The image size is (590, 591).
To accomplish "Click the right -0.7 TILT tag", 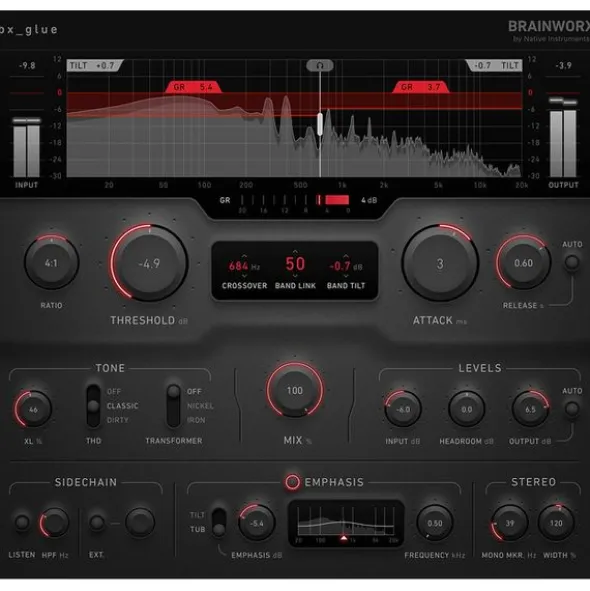I will 494,65.
